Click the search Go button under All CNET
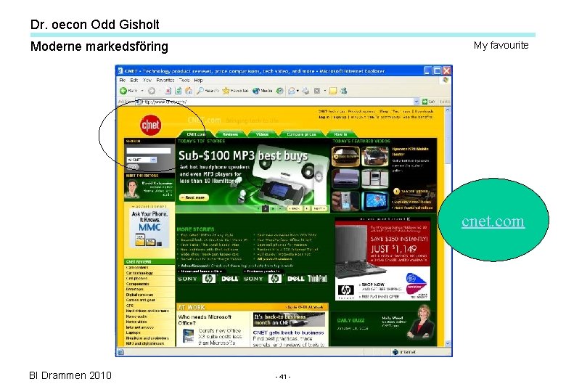Viewport: 566px width, 392px height. (133, 167)
